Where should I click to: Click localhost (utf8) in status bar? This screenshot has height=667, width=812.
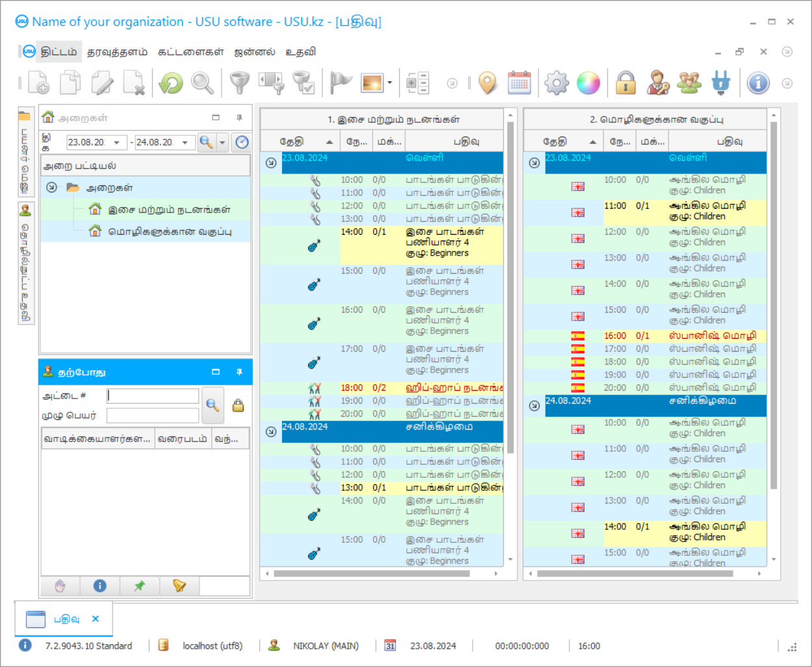click(x=213, y=646)
